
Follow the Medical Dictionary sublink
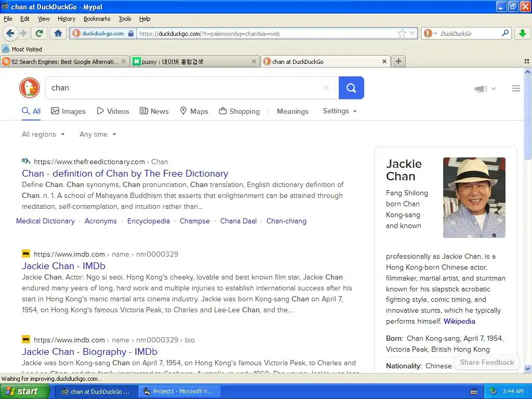click(x=46, y=221)
